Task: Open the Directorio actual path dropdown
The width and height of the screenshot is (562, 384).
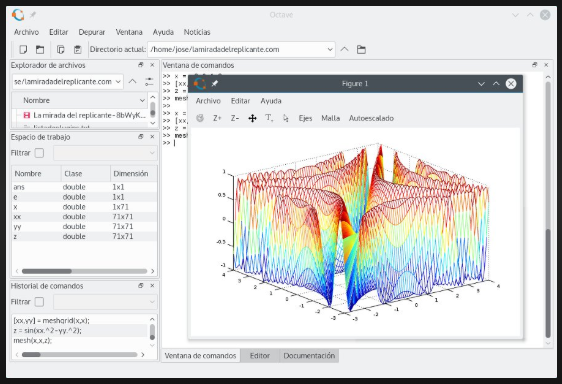Action: [x=330, y=49]
